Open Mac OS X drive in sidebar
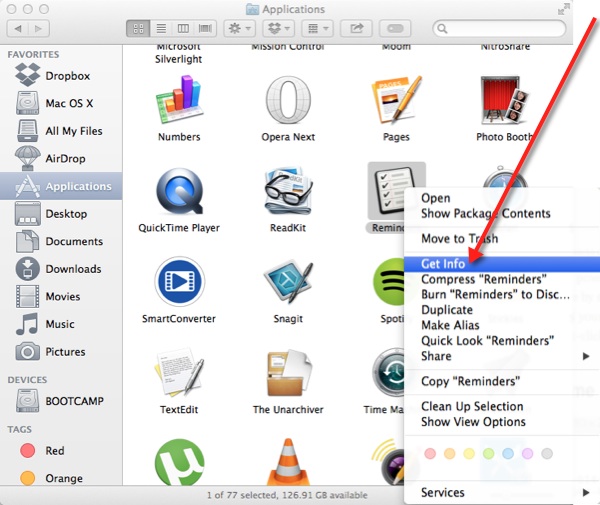The image size is (600, 505). coord(61,103)
